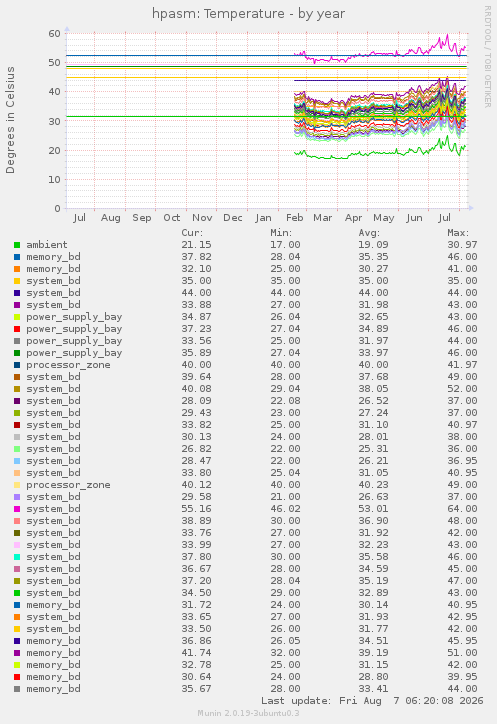
Task: Click the Degrees in Celsius axis label
Action: coord(10,120)
